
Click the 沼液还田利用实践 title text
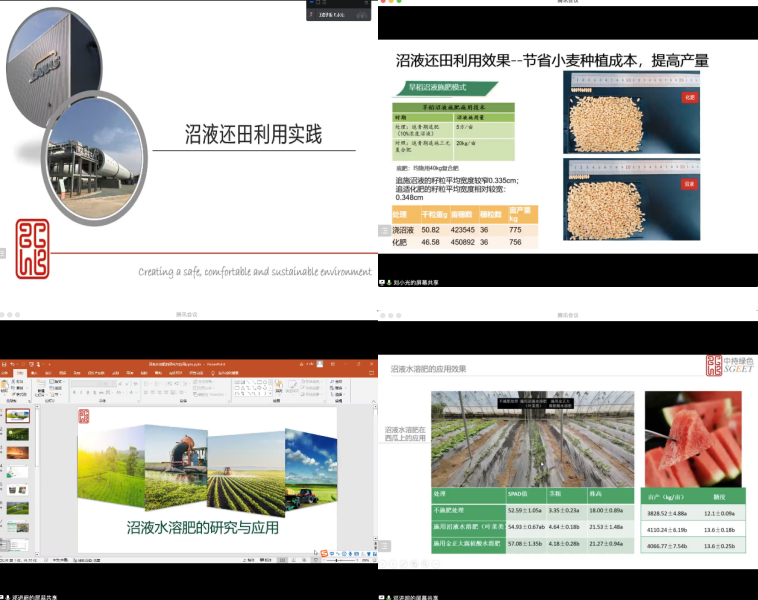(253, 134)
